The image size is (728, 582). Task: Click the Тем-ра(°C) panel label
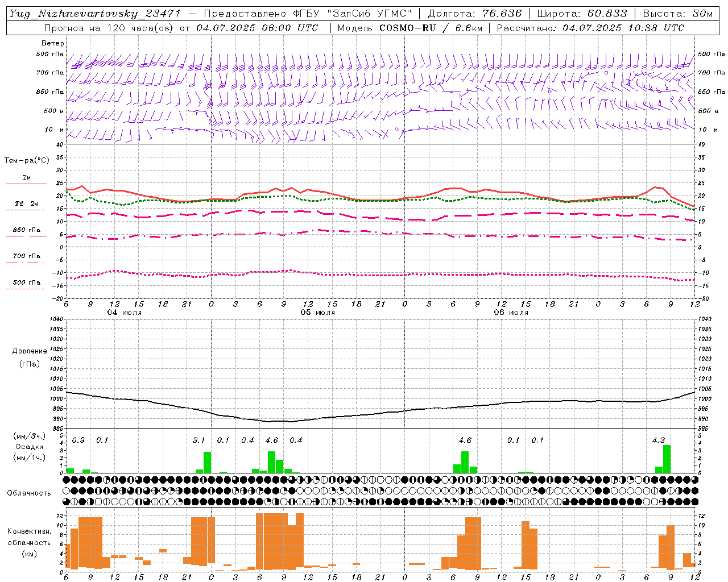tap(27, 161)
